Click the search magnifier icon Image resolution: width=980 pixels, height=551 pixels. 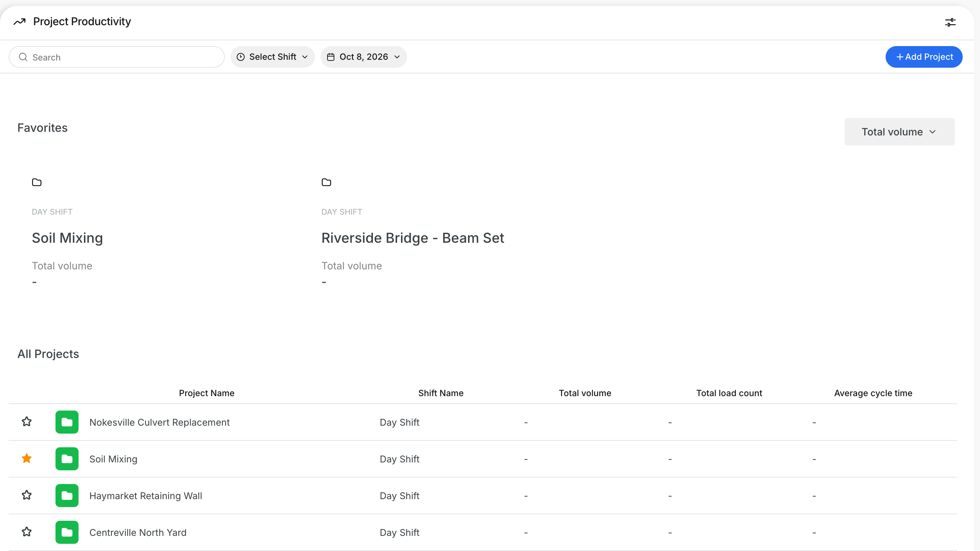pos(23,57)
